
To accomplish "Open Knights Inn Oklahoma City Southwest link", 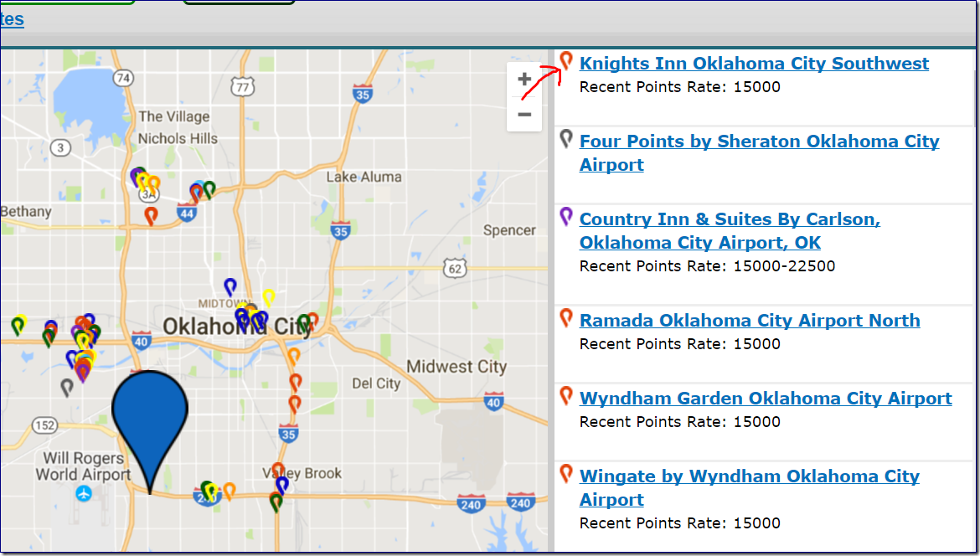I will coord(754,64).
